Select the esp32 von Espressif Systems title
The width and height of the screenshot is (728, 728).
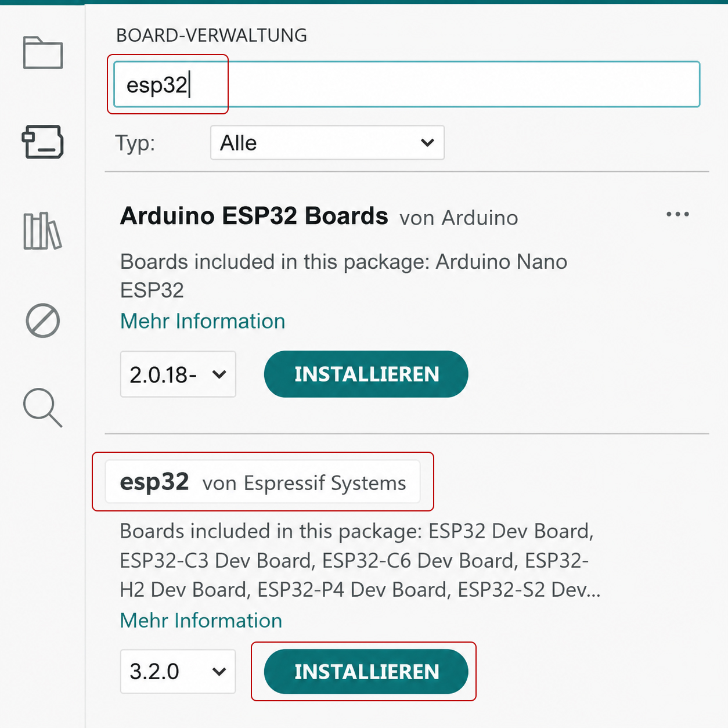coord(263,482)
